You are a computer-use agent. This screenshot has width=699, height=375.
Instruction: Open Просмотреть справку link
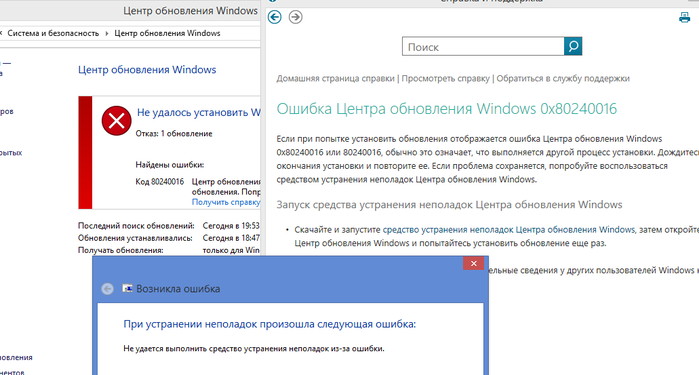click(x=445, y=78)
